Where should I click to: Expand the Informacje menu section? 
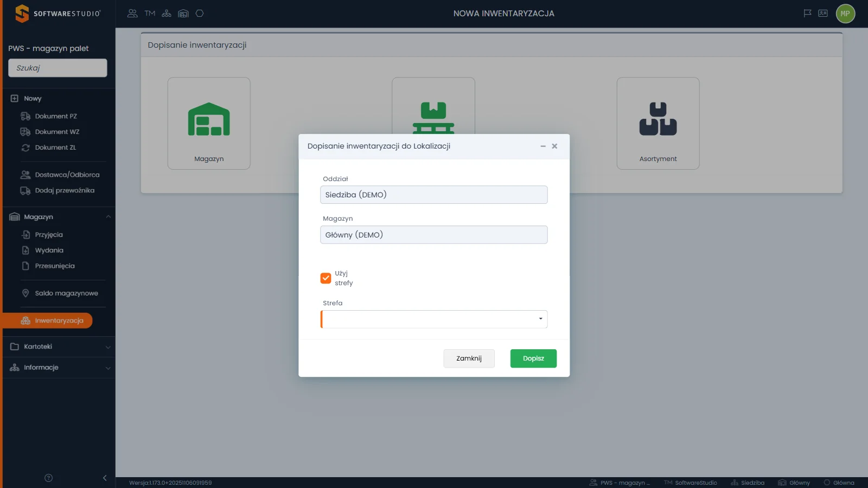tap(60, 368)
